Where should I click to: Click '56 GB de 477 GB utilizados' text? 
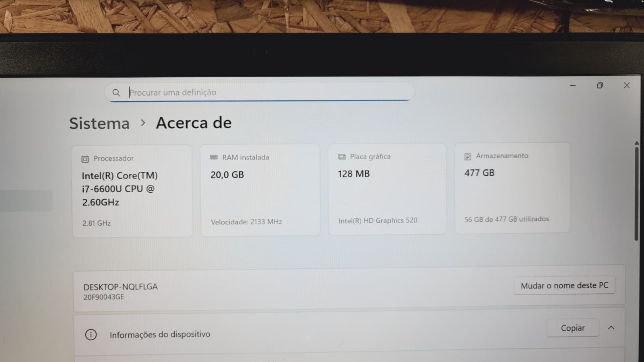(506, 219)
